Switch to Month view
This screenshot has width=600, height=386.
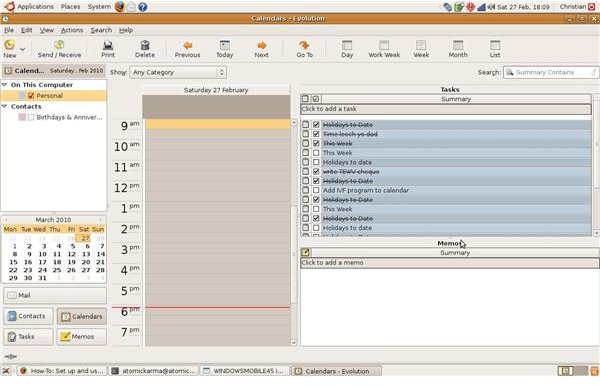[x=458, y=49]
